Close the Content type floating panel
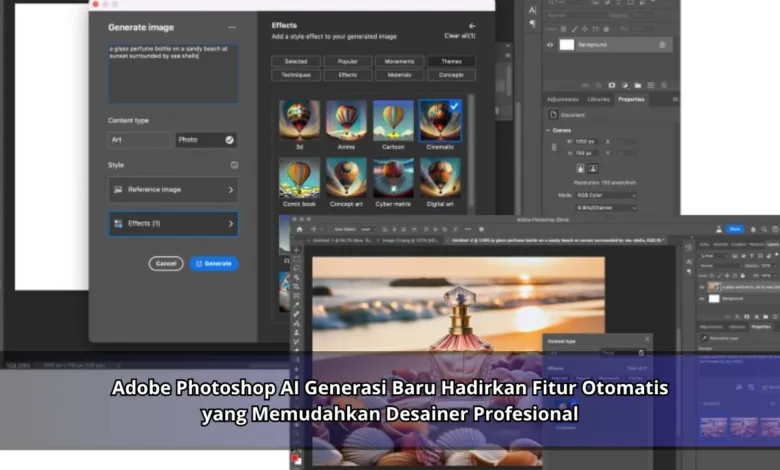Viewport: 780px width, 470px height. pos(647,339)
